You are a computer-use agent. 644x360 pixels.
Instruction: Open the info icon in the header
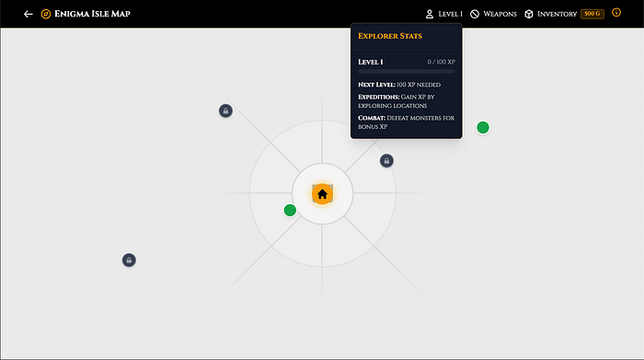[x=616, y=13]
